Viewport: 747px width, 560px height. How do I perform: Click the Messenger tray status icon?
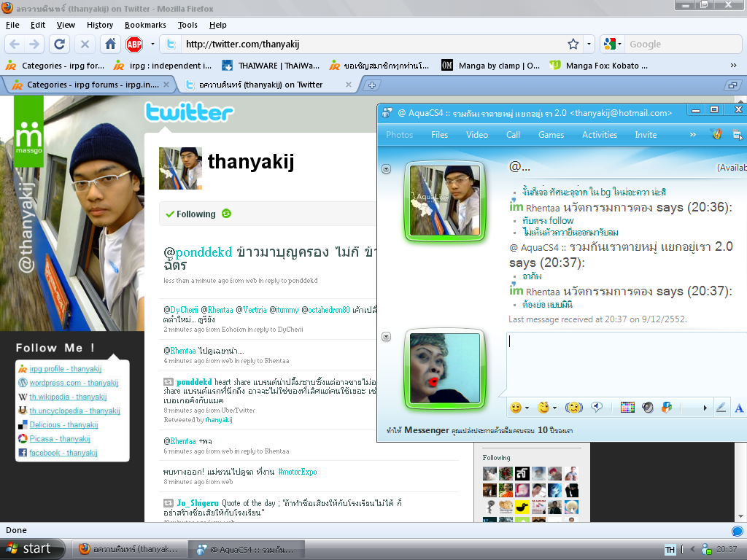point(706,550)
